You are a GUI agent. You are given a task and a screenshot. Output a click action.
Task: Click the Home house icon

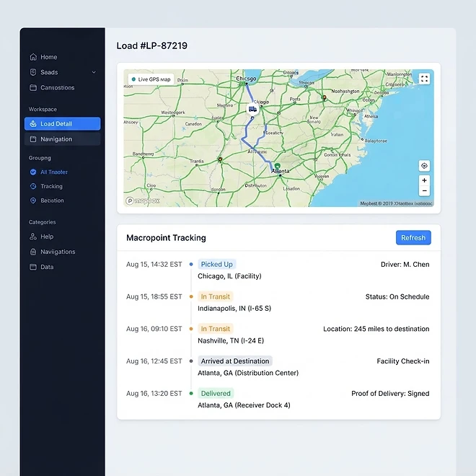pos(33,57)
